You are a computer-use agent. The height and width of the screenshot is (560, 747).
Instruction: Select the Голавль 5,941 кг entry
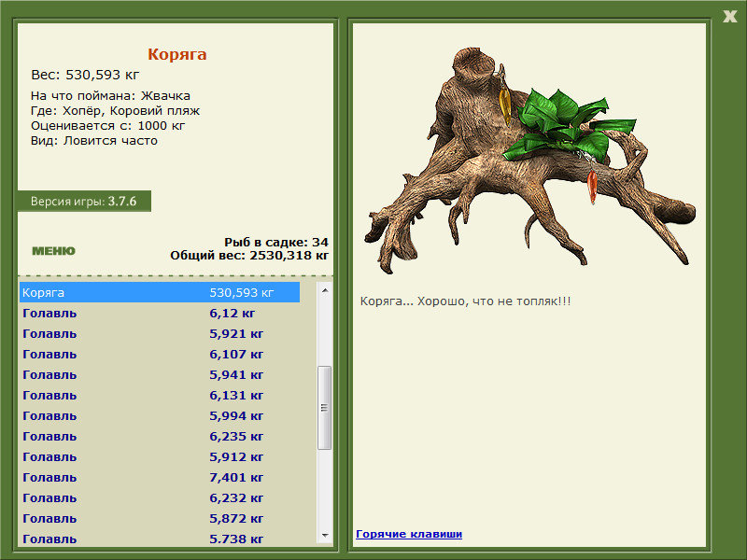[x=160, y=375]
